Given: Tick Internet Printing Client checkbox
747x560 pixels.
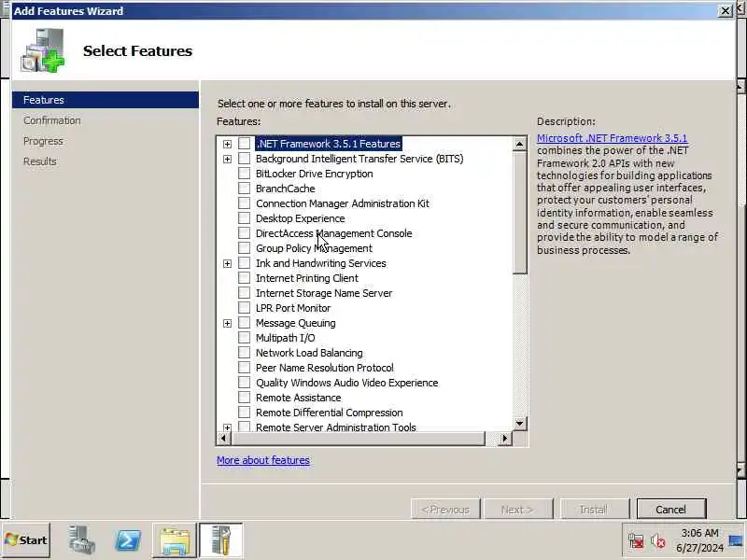Looking at the screenshot, I should pos(244,277).
